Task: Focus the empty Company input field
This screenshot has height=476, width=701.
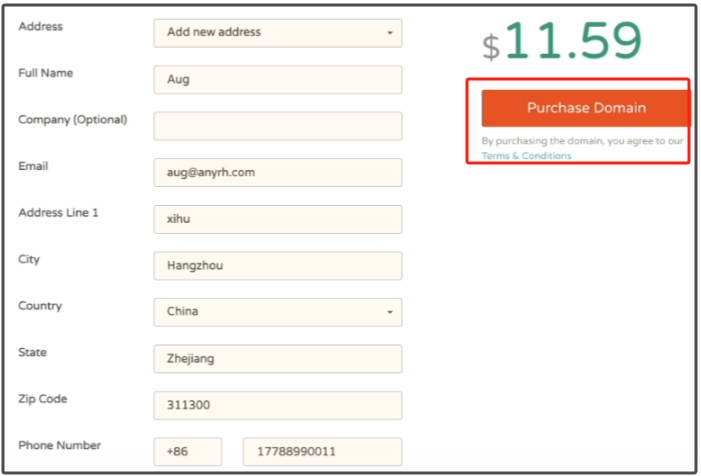Action: pyautogui.click(x=277, y=126)
